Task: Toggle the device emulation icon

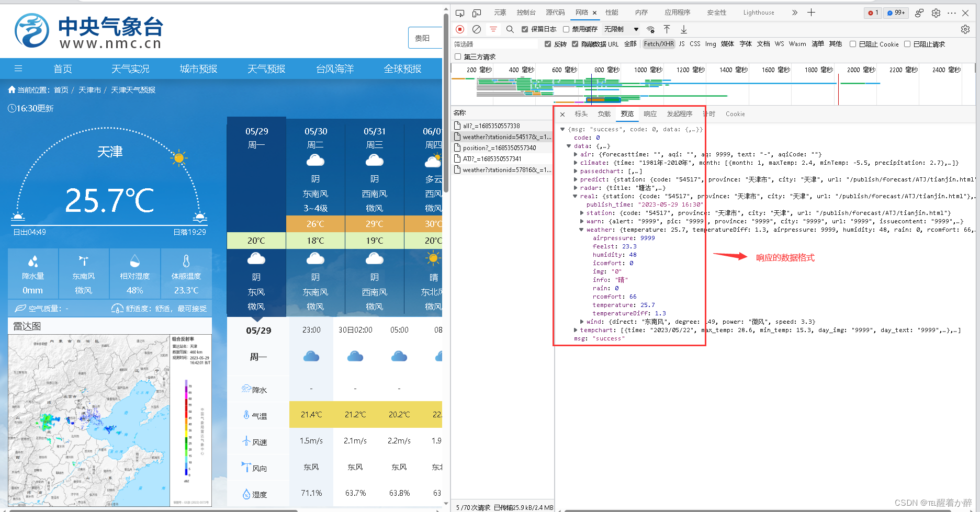Action: click(477, 13)
